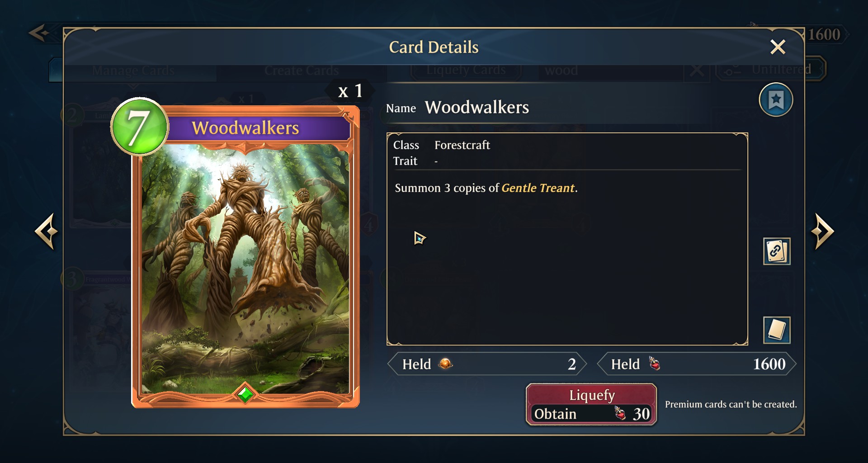Image resolution: width=868 pixels, height=463 pixels.
Task: Click the green rarity gem on card
Action: coord(245,394)
